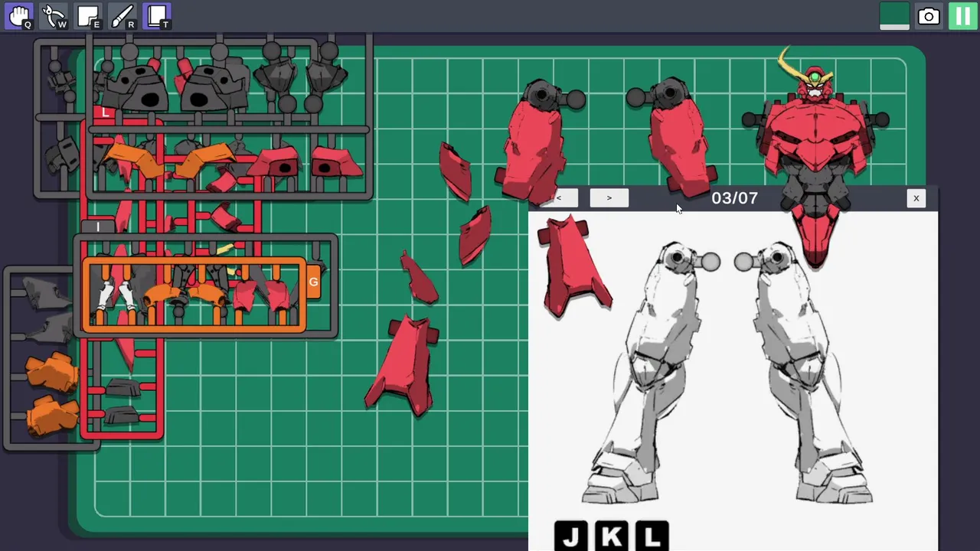This screenshot has width=980, height=551.
Task: Select the red L runner tag
Action: coord(106,112)
